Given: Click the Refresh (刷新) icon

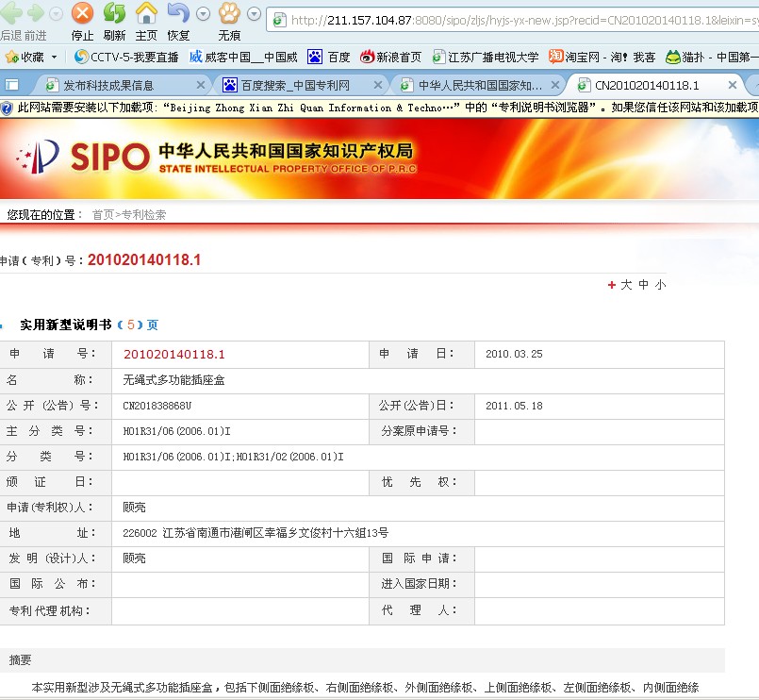Looking at the screenshot, I should [x=114, y=14].
